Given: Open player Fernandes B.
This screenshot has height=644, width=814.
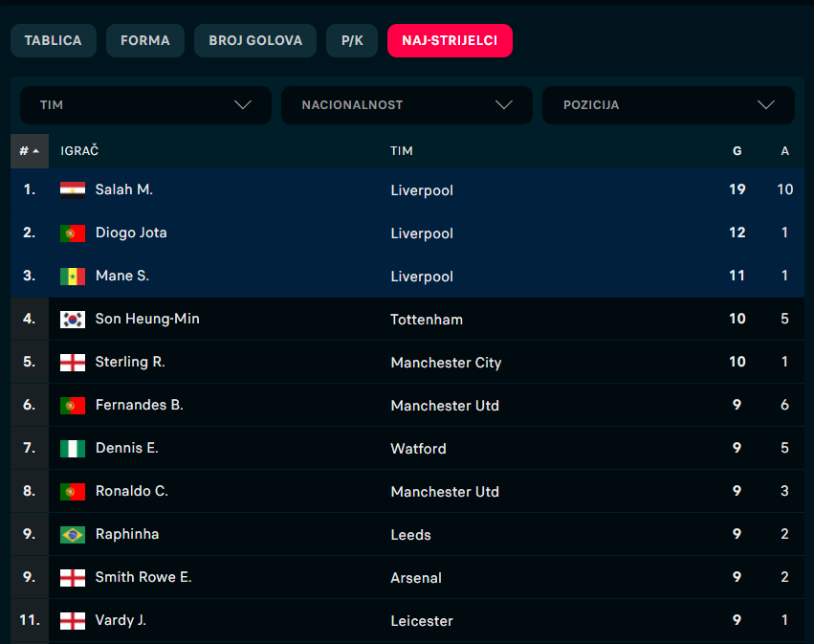Looking at the screenshot, I should tap(139, 405).
